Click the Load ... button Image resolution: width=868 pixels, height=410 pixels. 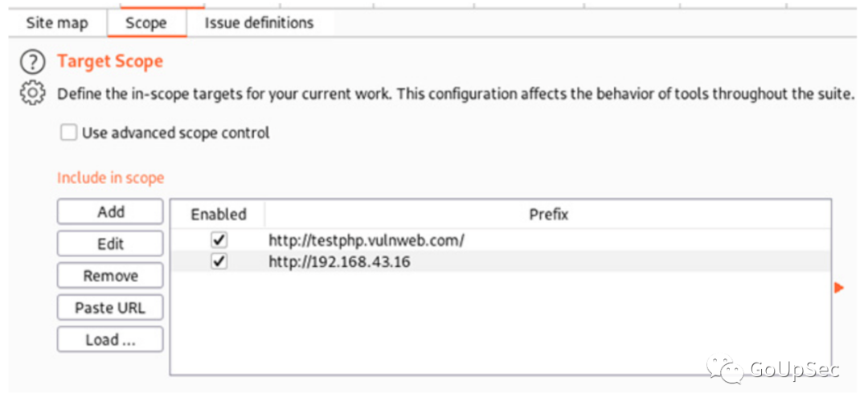[x=110, y=339]
